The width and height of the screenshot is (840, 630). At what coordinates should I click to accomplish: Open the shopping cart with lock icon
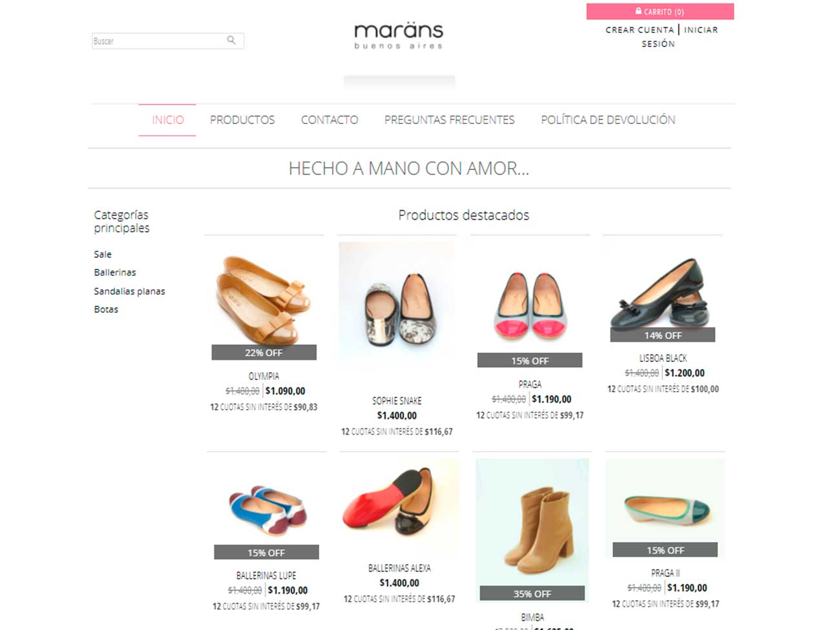[x=660, y=12]
